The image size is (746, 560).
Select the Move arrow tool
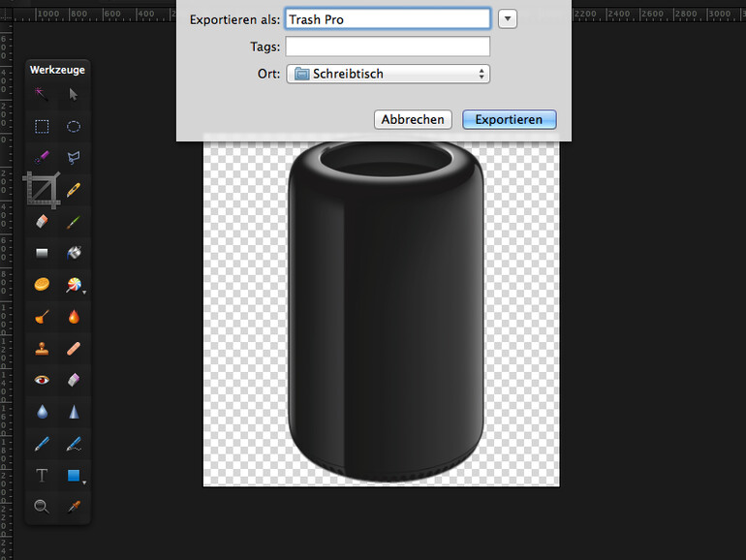[x=74, y=94]
